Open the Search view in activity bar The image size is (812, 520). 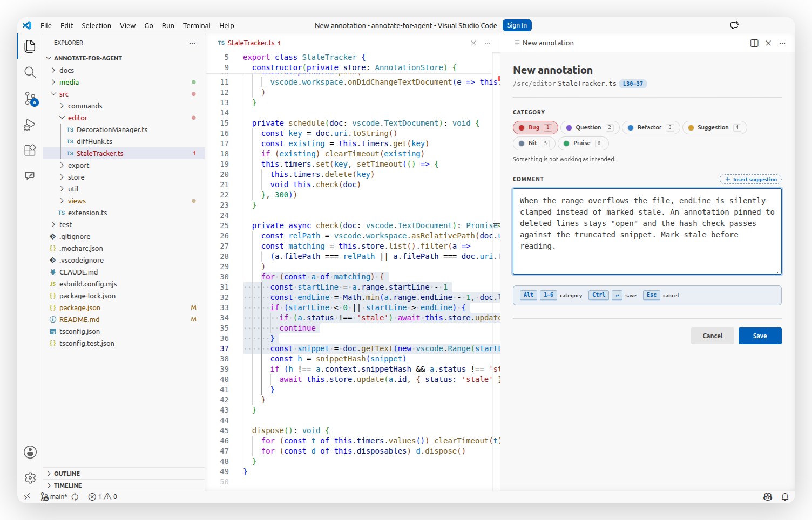tap(30, 72)
